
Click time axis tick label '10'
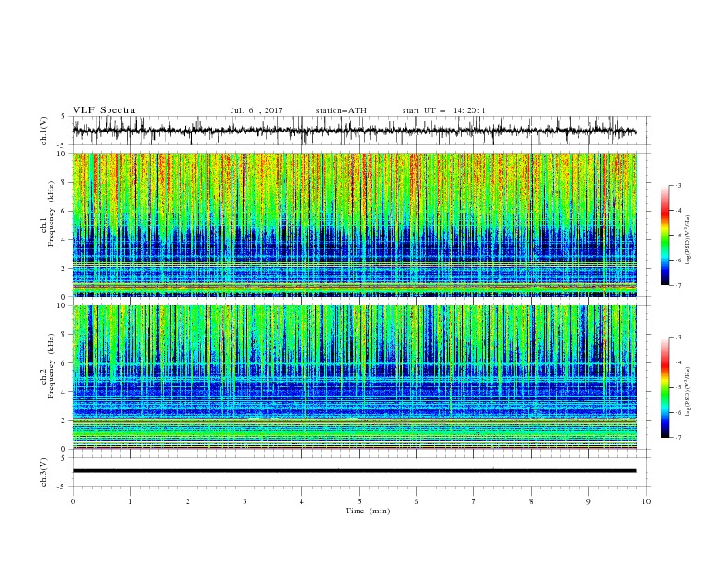click(646, 501)
